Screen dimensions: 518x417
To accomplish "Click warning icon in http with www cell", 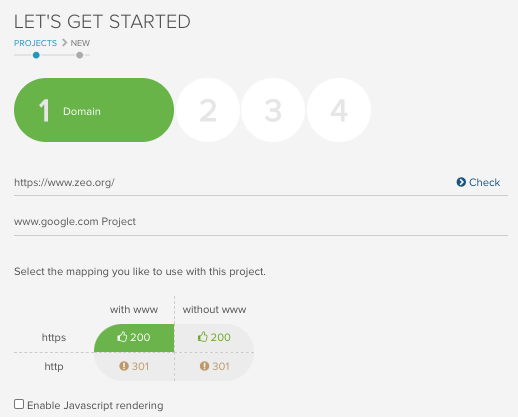I will [x=124, y=366].
